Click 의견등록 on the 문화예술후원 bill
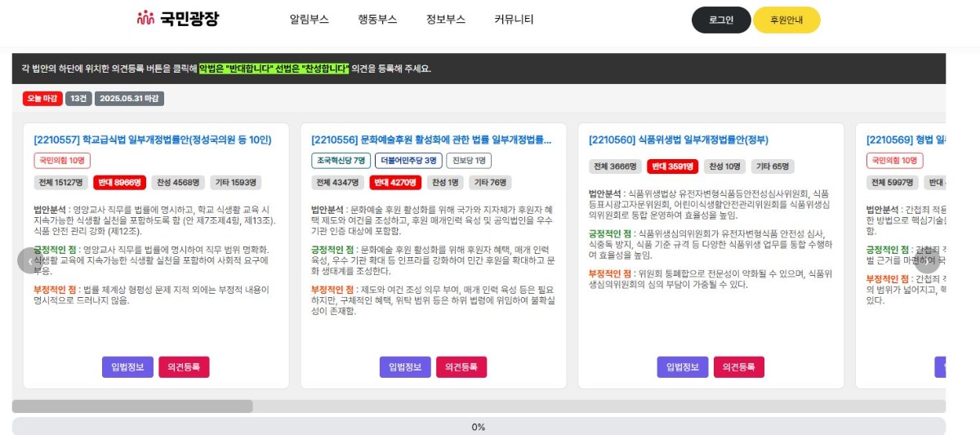980x435 pixels. pyautogui.click(x=461, y=367)
